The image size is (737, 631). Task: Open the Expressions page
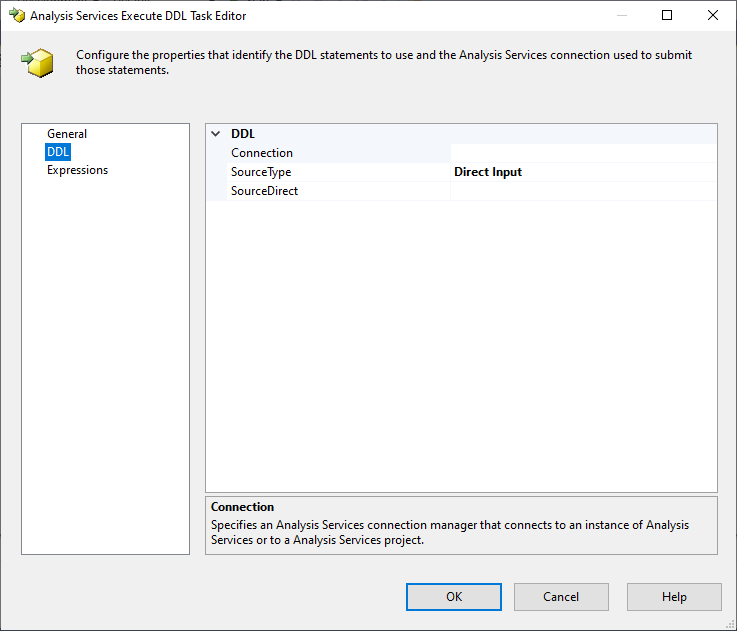77,170
